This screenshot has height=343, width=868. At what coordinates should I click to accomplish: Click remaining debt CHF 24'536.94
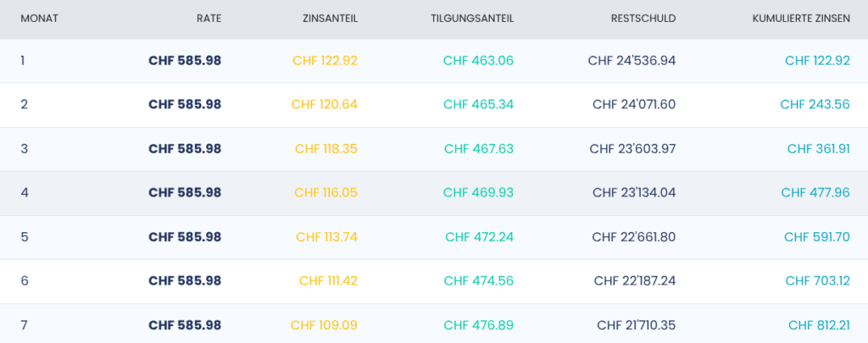pos(632,60)
